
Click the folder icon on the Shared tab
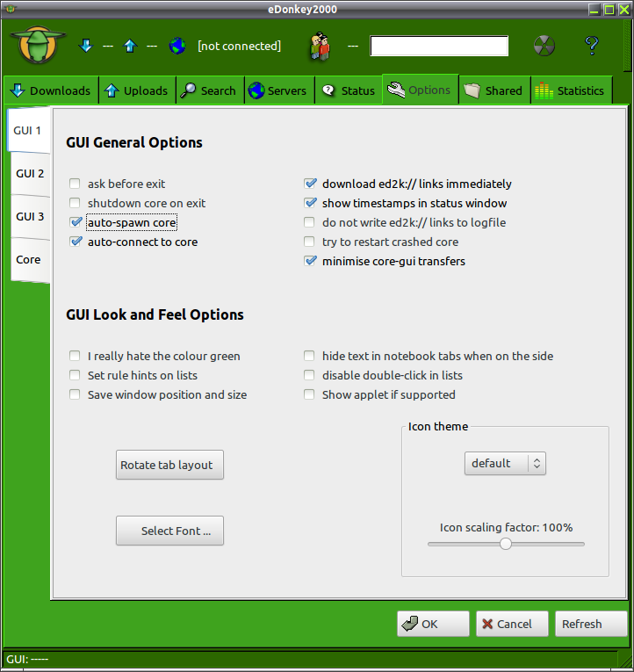(x=472, y=90)
